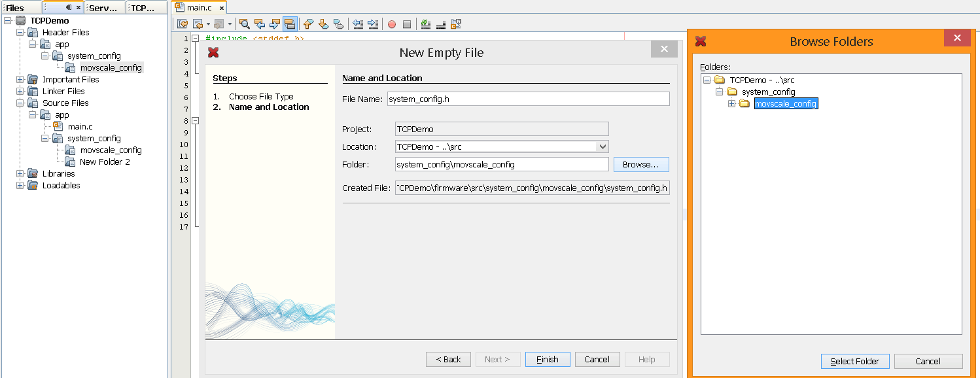Click the Browse... button
The width and height of the screenshot is (980, 378).
[640, 165]
